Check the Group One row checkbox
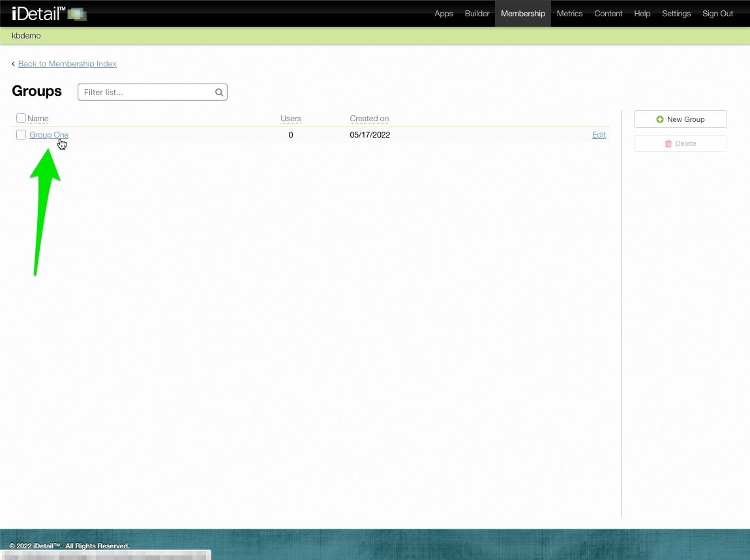750x560 pixels. pos(21,135)
